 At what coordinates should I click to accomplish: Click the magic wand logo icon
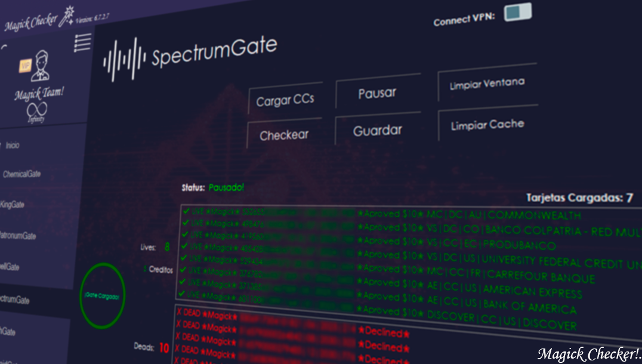pos(67,16)
